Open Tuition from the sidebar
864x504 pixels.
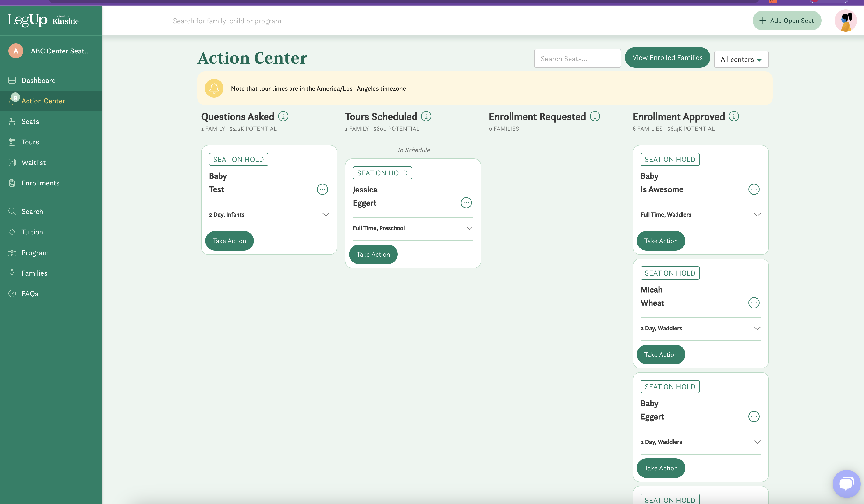pyautogui.click(x=51, y=232)
